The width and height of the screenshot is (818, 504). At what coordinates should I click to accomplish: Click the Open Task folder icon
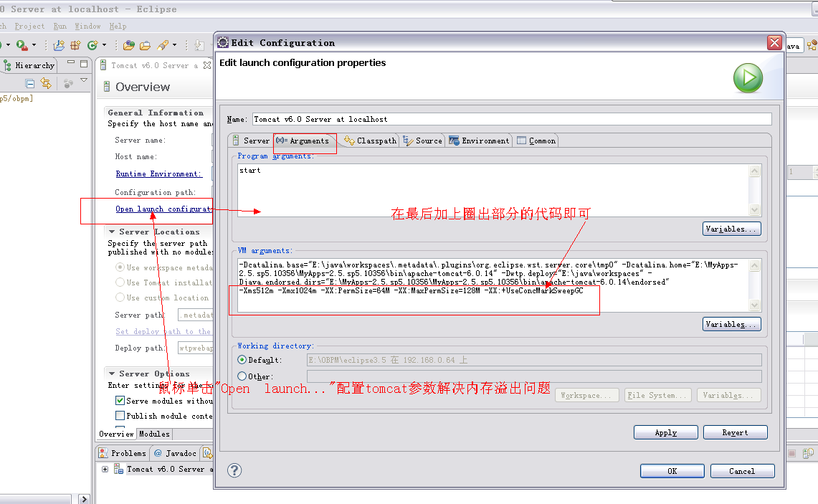145,45
